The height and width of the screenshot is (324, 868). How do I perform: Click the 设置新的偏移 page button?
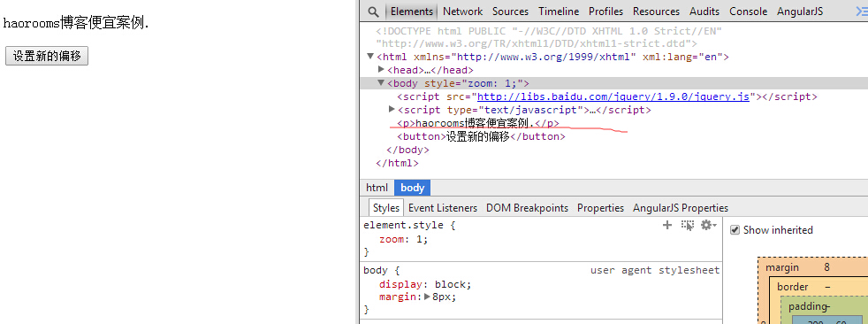(x=47, y=56)
